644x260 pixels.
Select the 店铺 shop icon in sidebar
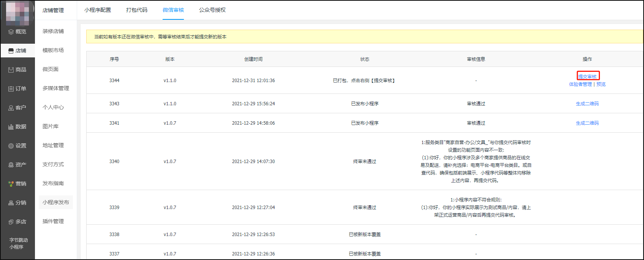(x=11, y=51)
